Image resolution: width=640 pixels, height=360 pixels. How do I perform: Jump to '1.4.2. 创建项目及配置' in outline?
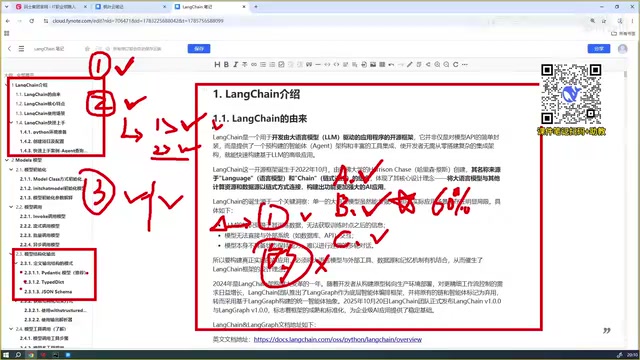click(42, 141)
